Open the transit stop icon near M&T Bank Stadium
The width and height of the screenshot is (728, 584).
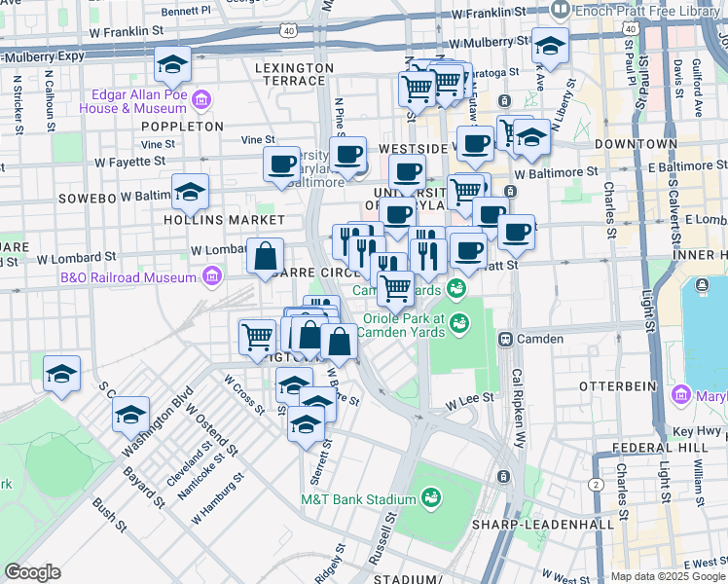click(504, 476)
